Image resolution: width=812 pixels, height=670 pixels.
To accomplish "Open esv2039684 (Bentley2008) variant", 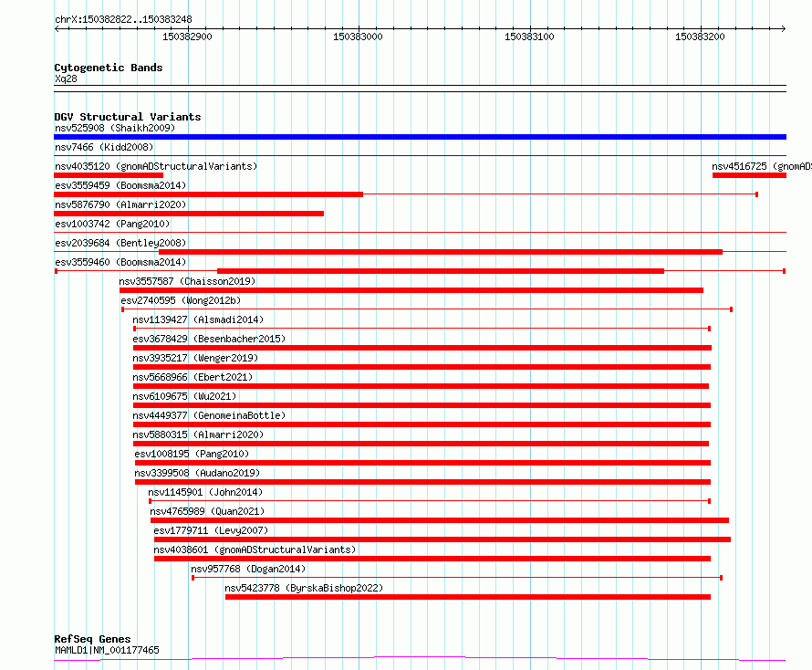I will click(x=120, y=243).
